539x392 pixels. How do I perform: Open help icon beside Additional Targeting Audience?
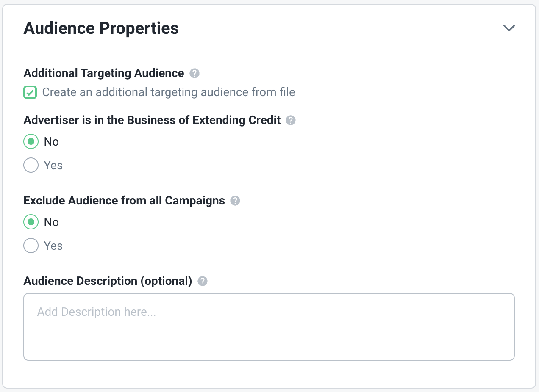pyautogui.click(x=194, y=73)
